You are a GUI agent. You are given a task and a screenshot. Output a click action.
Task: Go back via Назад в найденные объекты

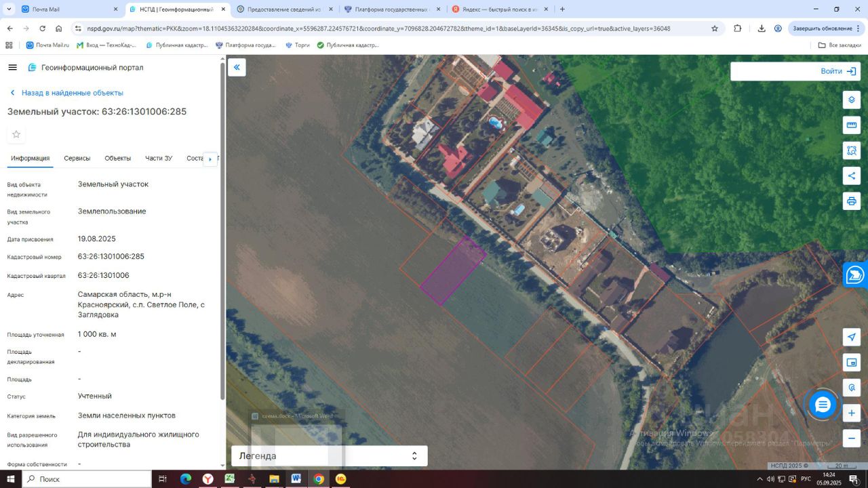click(66, 93)
